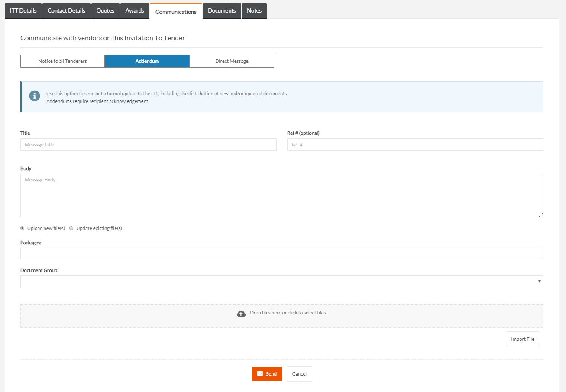Open the Document Group dropdown
The width and height of the screenshot is (566, 392).
coord(281,282)
